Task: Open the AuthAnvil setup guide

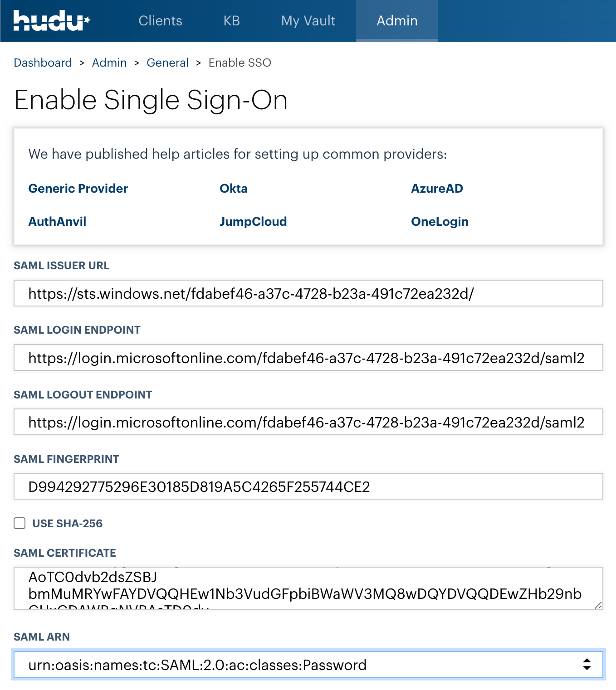Action: coord(57,221)
